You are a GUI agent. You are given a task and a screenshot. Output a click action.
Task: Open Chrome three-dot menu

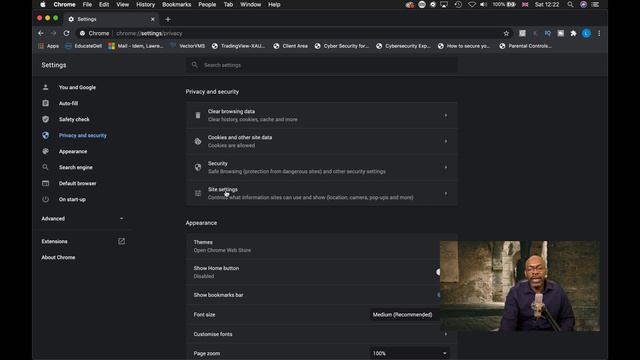[599, 33]
